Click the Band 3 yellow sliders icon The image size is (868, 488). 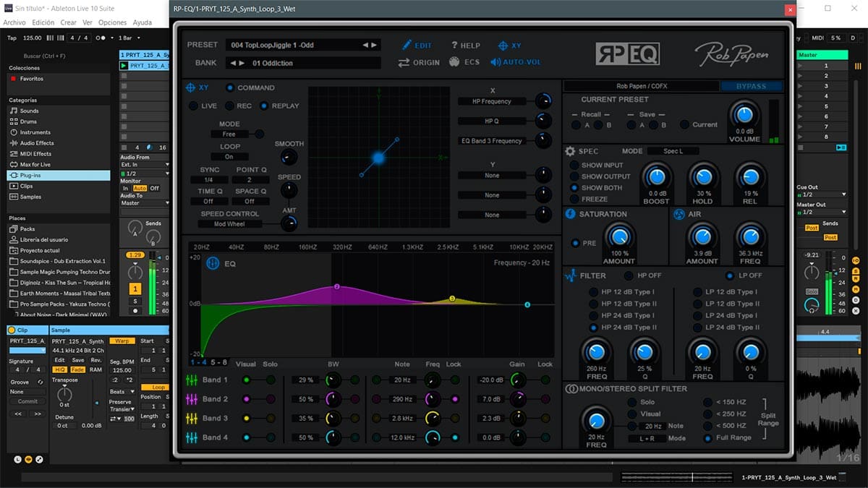[192, 418]
